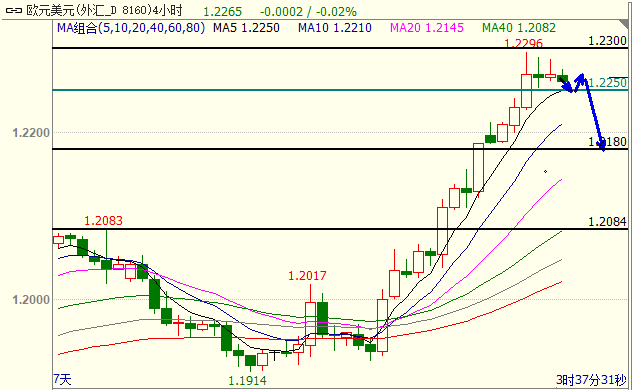Viewport: 632px width, 390px height.
Task: Click the high price label 1.2296
Action: click(524, 43)
